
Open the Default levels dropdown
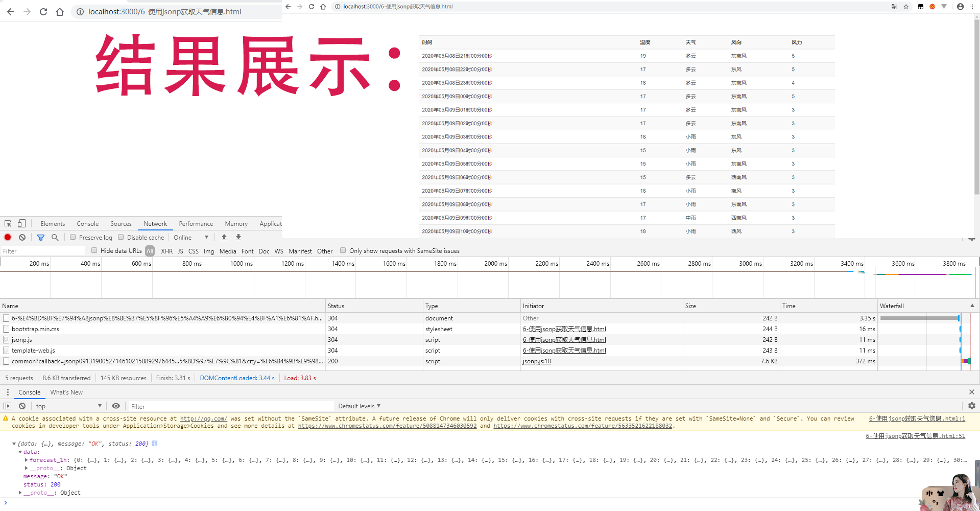pos(359,406)
